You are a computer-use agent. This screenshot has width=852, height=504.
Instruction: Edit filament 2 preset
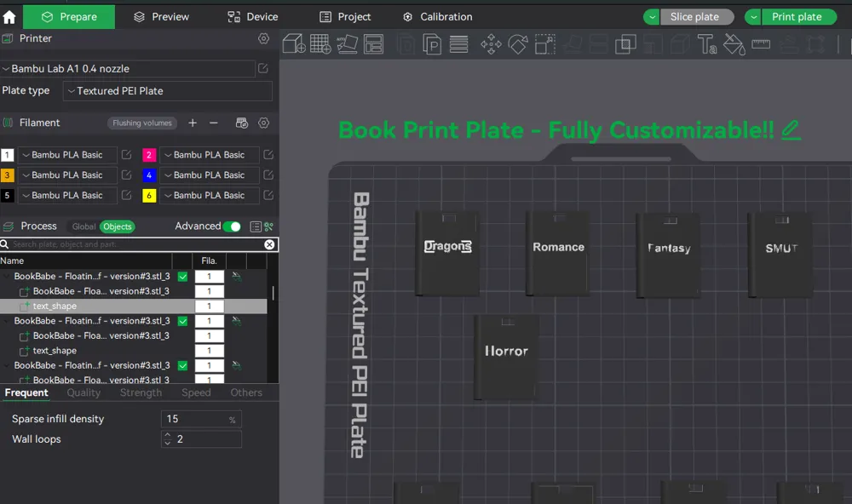point(268,155)
